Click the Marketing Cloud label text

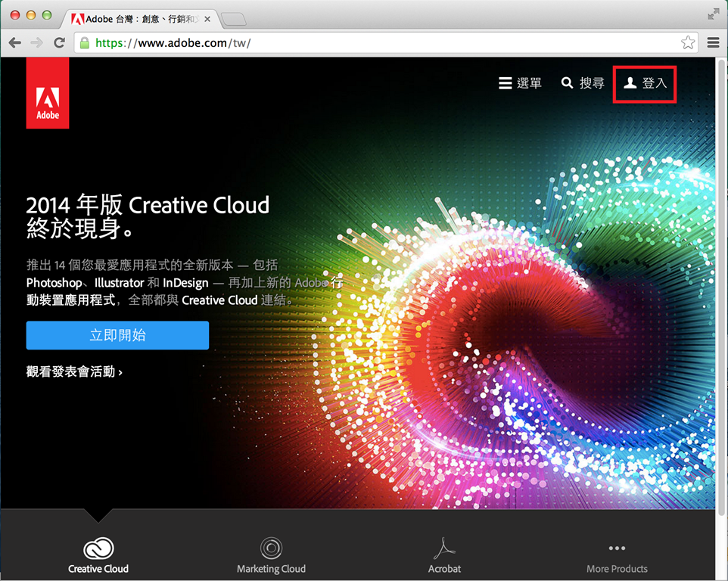(x=271, y=569)
